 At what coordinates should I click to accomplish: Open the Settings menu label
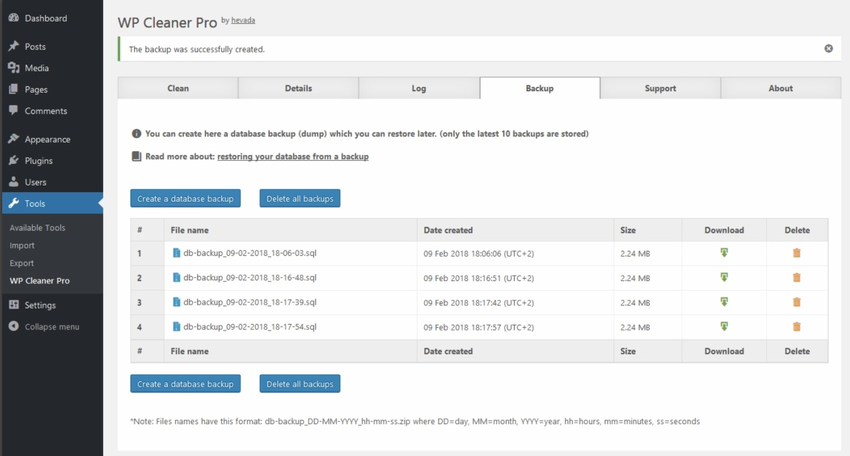[40, 305]
